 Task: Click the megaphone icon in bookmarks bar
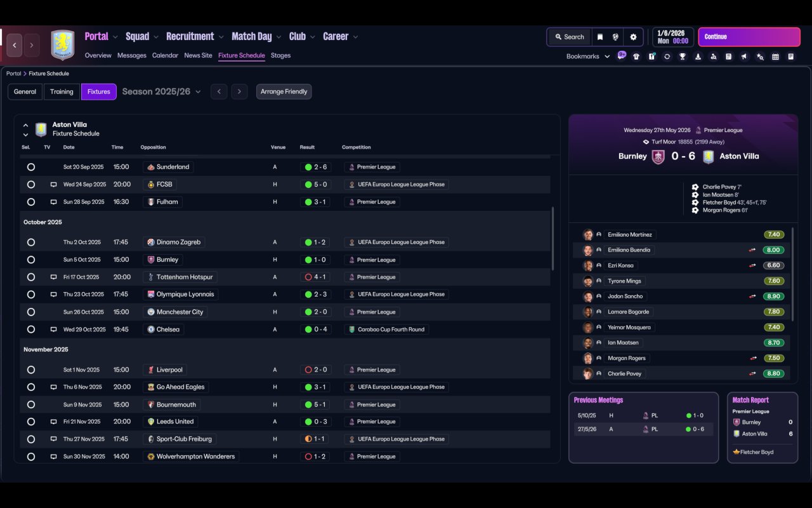pos(744,57)
